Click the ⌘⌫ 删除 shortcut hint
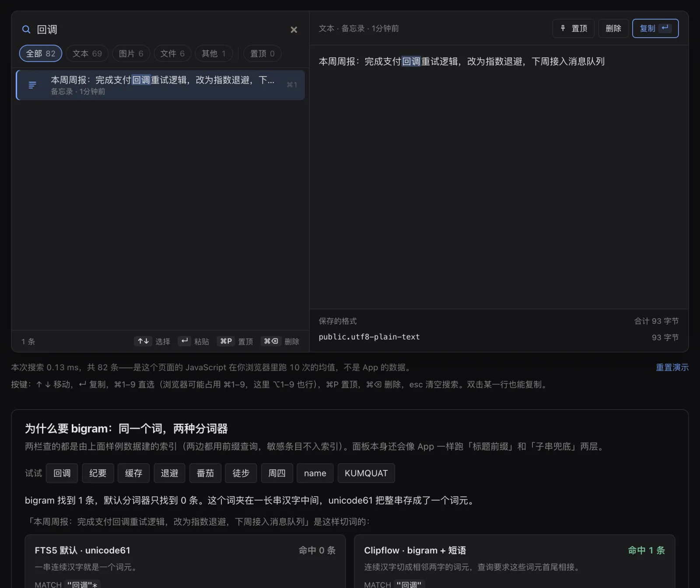The width and height of the screenshot is (700, 588). 280,341
